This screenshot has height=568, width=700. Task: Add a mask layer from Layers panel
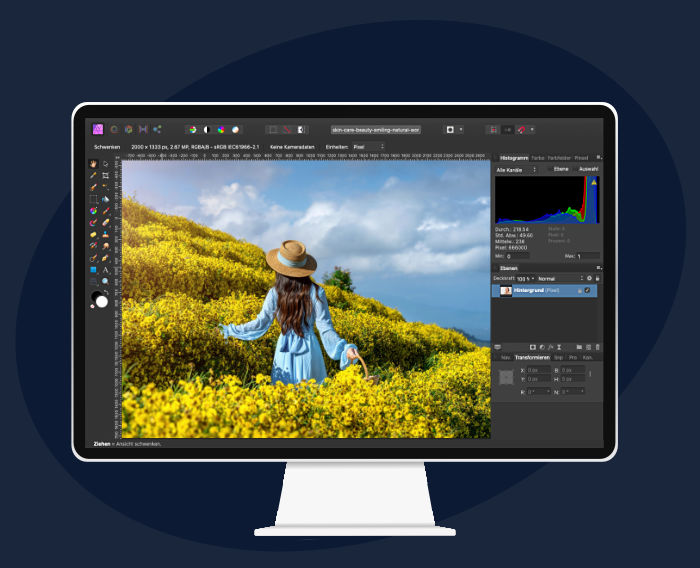click(x=532, y=346)
